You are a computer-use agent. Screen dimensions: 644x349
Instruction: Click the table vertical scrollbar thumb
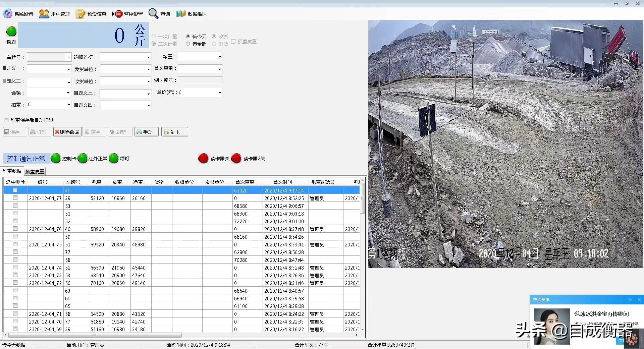362,198
